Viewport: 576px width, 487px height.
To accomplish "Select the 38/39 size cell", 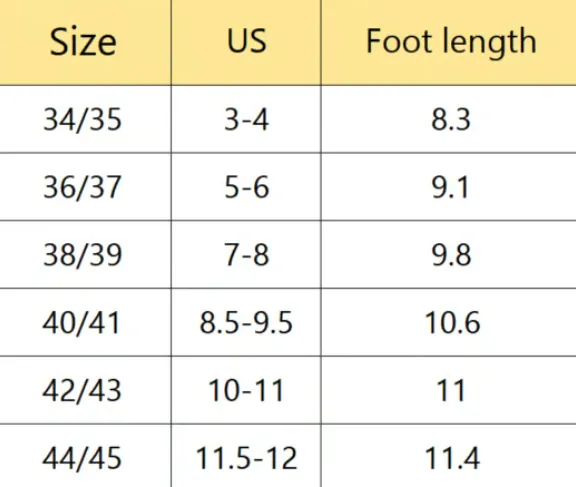I will pyautogui.click(x=85, y=255).
